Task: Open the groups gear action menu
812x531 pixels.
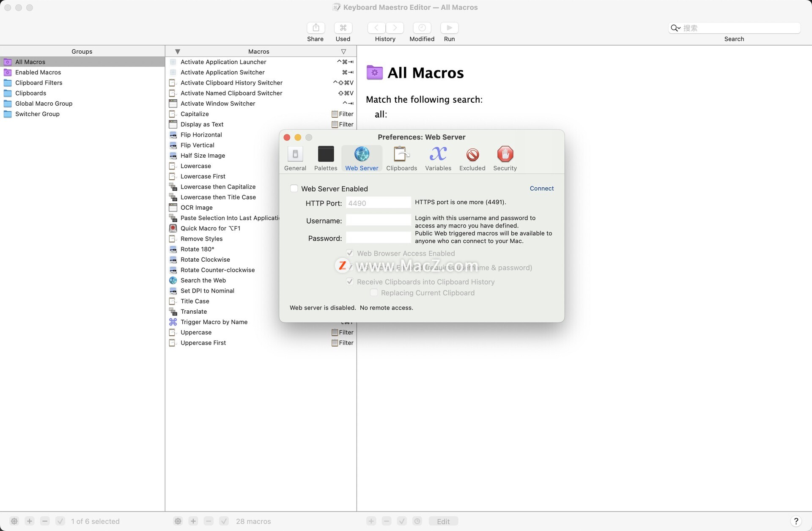Action: click(x=14, y=521)
